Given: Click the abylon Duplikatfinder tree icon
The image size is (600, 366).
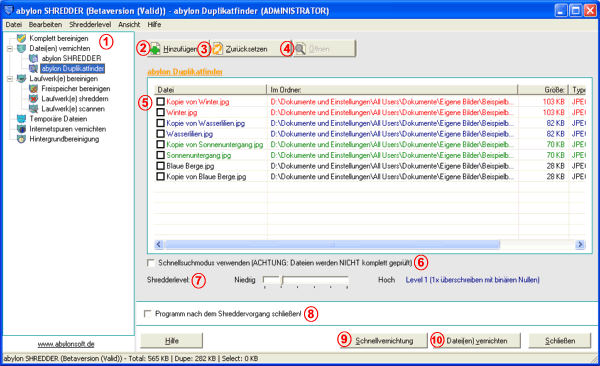Looking at the screenshot, I should point(34,69).
